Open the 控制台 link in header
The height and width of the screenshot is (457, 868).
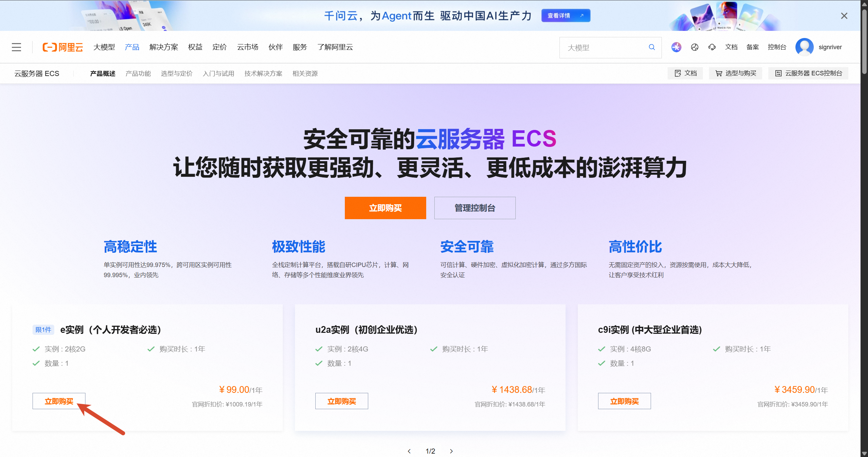pyautogui.click(x=777, y=47)
